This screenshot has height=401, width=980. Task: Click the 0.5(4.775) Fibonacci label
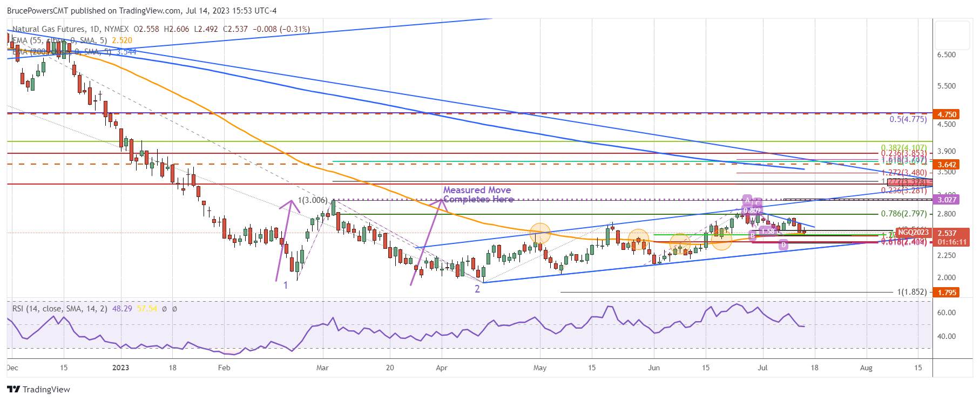pos(908,119)
